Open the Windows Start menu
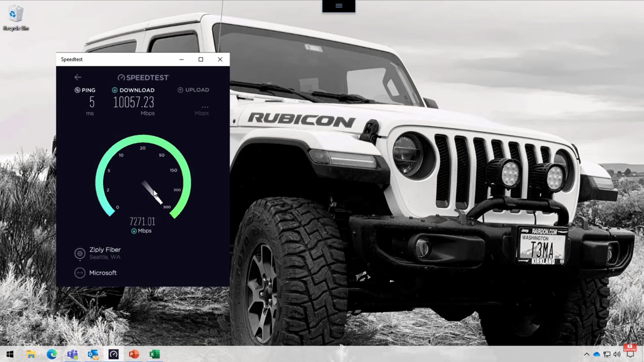This screenshot has height=362, width=644. [10, 354]
